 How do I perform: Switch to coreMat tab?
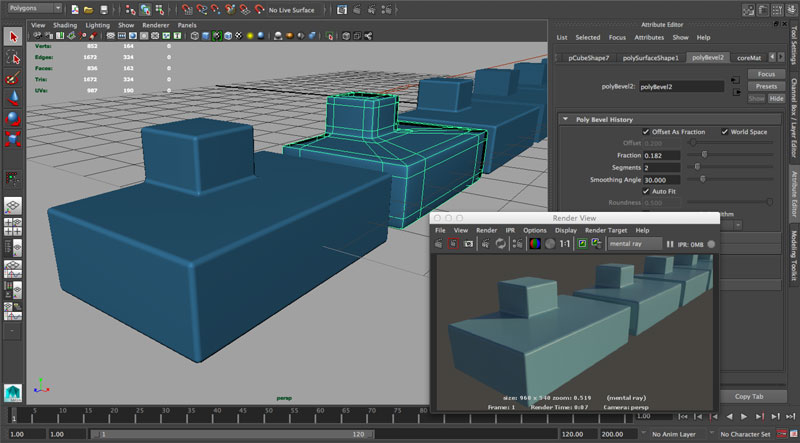point(749,58)
